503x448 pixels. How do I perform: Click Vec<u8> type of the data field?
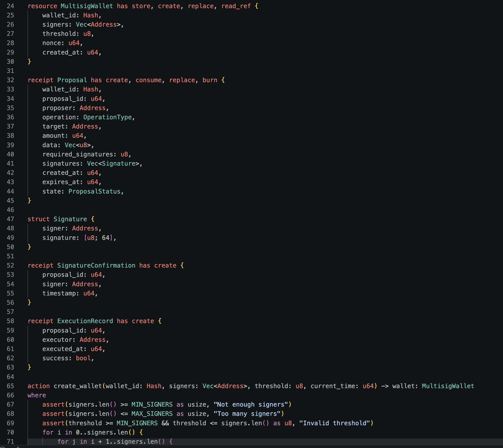(78, 145)
